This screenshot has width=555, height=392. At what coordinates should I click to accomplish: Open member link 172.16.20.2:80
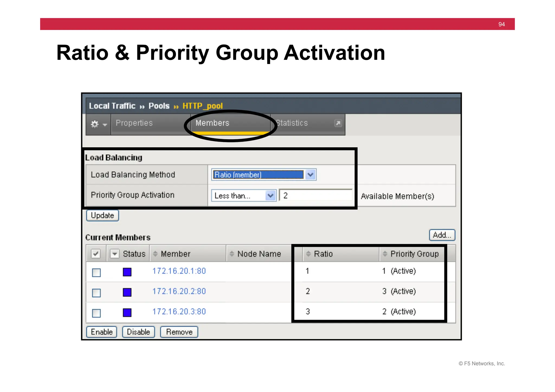(179, 291)
